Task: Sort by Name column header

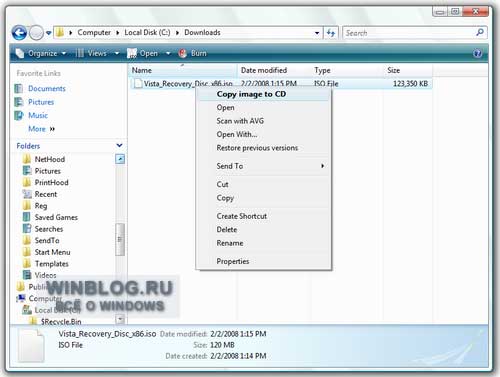Action: point(182,70)
